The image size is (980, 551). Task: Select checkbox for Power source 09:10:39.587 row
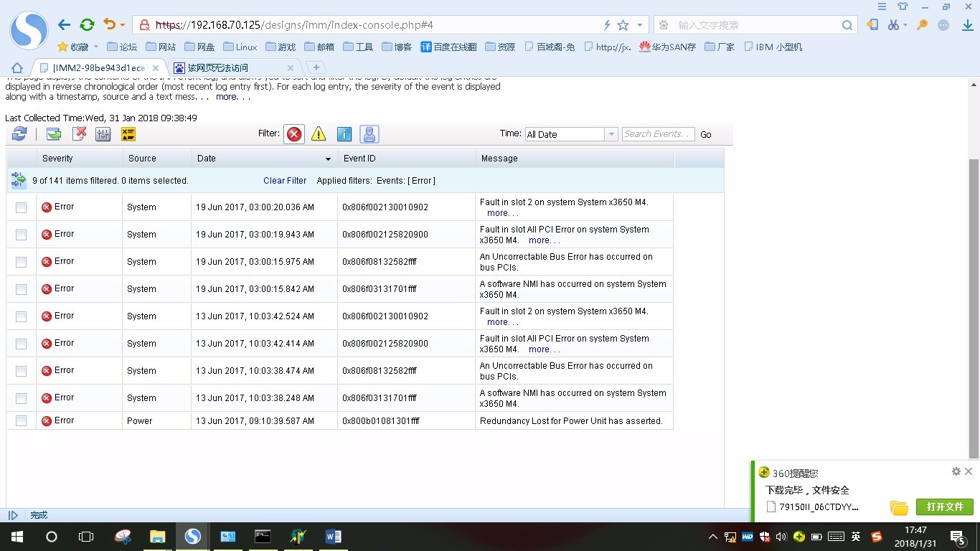pos(21,420)
